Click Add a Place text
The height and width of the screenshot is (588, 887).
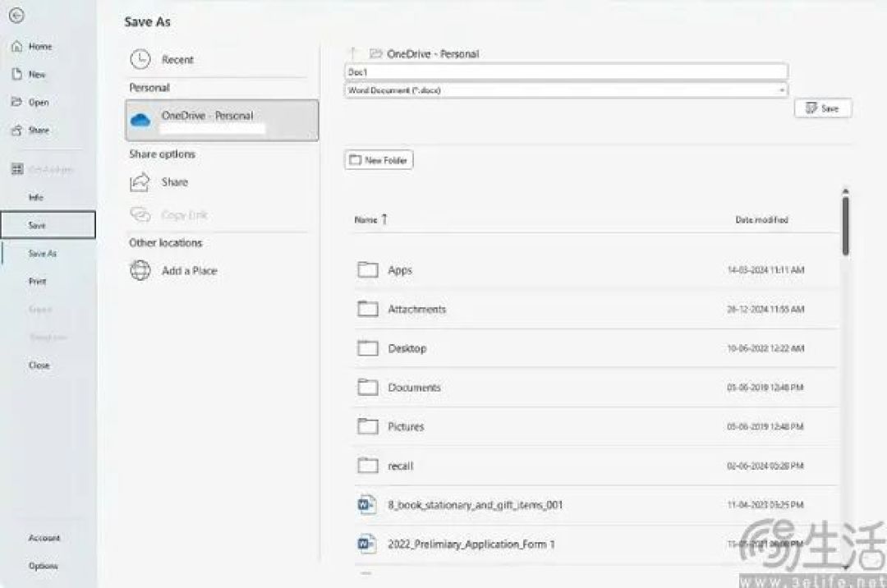click(190, 271)
